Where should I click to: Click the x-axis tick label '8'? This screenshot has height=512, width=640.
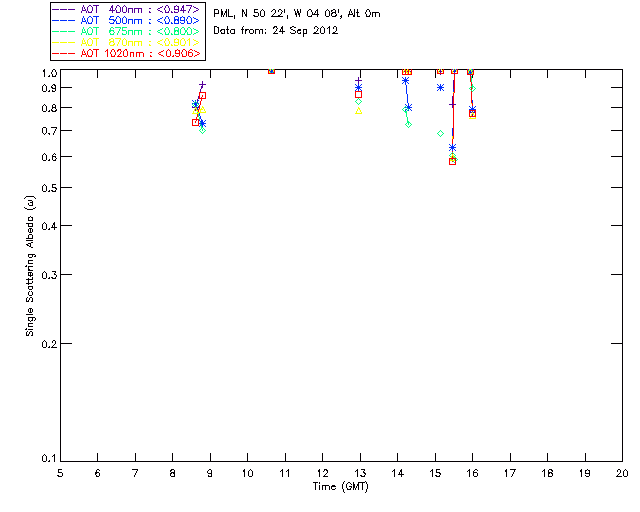(173, 473)
